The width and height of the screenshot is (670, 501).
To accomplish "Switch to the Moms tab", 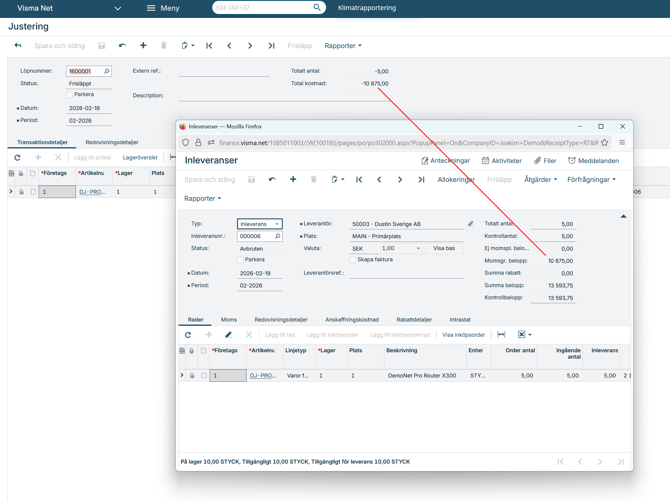I will [229, 320].
